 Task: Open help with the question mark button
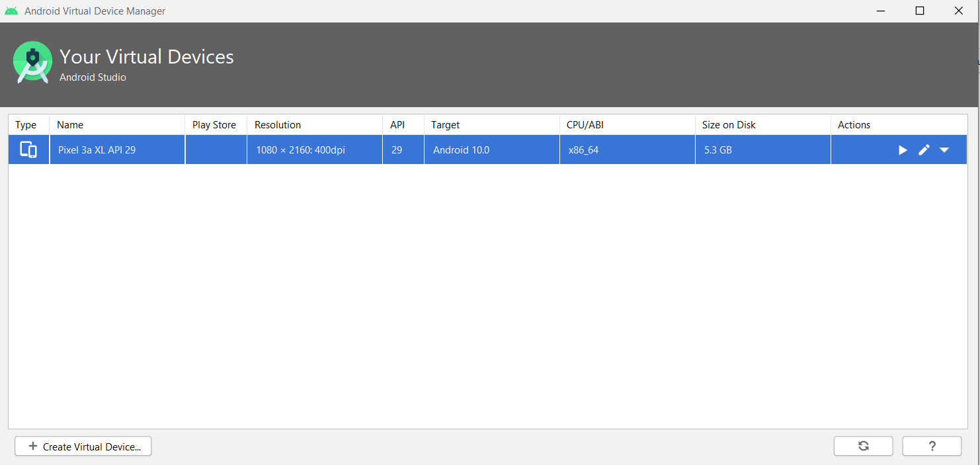[x=932, y=446]
